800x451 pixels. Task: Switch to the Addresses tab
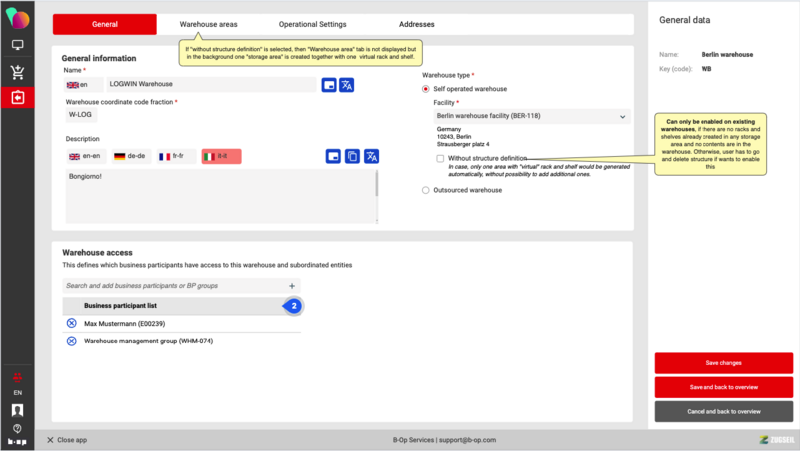coord(416,24)
